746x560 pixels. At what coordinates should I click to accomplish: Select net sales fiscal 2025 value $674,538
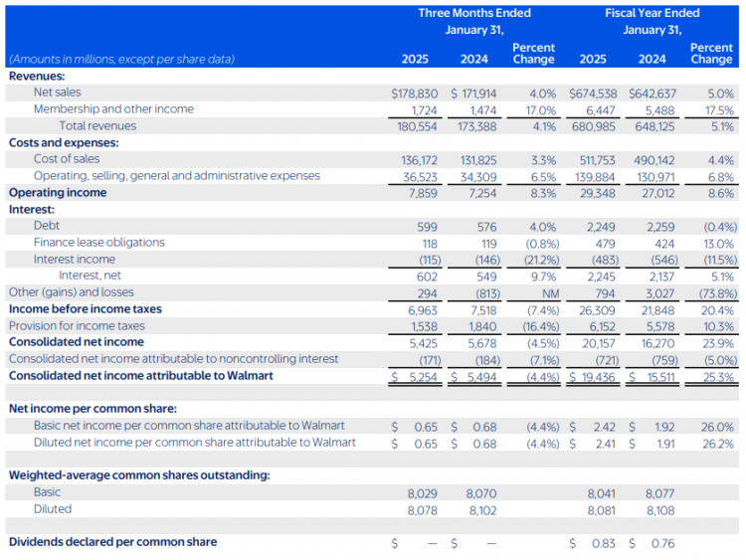click(593, 93)
